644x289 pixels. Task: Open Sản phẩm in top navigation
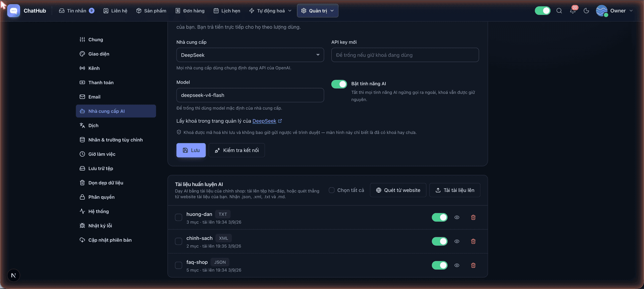click(x=151, y=11)
